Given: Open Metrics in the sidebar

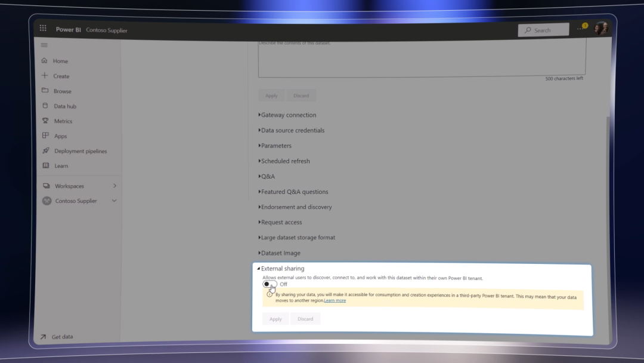Looking at the screenshot, I should [x=63, y=121].
